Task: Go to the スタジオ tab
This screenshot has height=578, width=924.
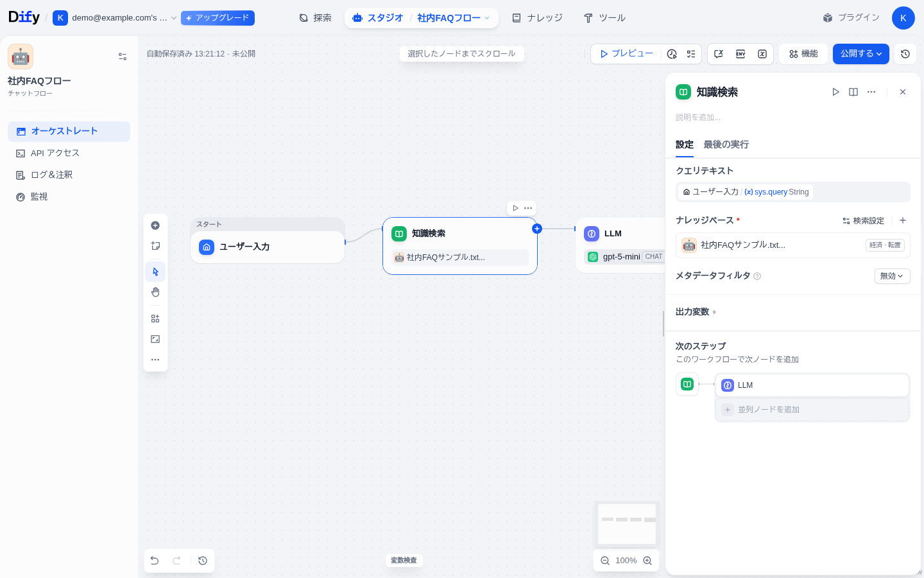Action: coord(378,18)
